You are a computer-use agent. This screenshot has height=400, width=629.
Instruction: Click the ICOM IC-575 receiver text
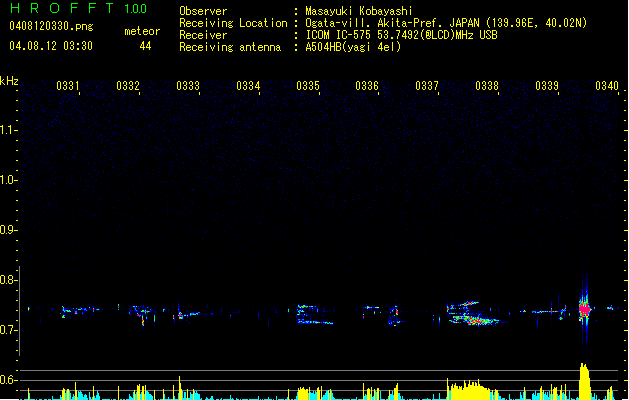click(x=401, y=35)
